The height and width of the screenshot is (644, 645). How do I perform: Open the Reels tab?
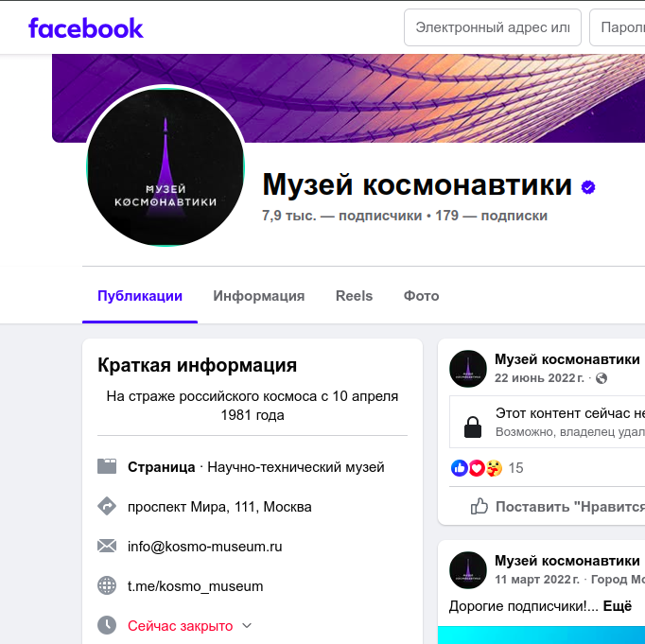[354, 296]
